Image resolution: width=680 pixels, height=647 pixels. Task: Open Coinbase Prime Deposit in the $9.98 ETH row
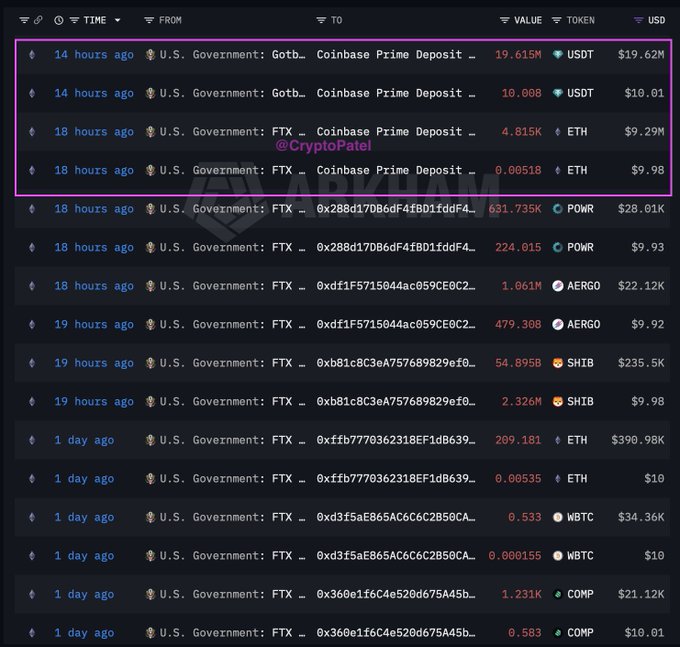coord(396,170)
